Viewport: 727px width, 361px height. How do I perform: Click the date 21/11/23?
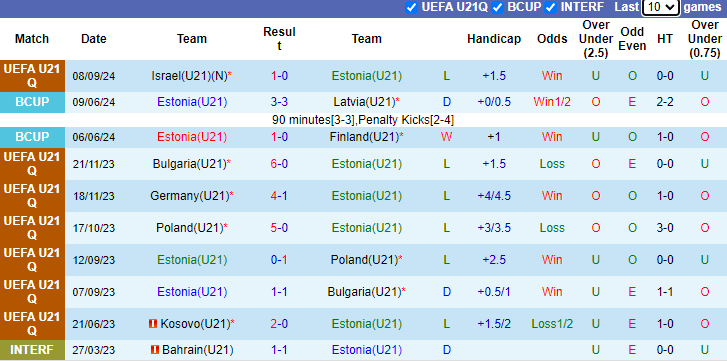(x=94, y=165)
